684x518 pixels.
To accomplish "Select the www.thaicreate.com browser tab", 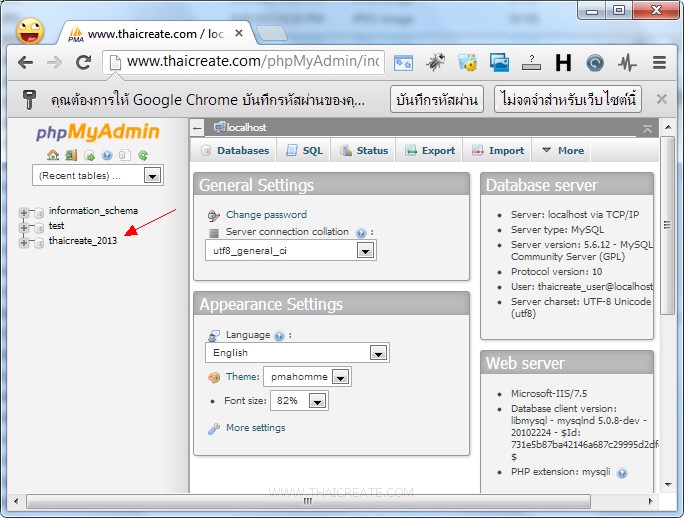I will (155, 34).
